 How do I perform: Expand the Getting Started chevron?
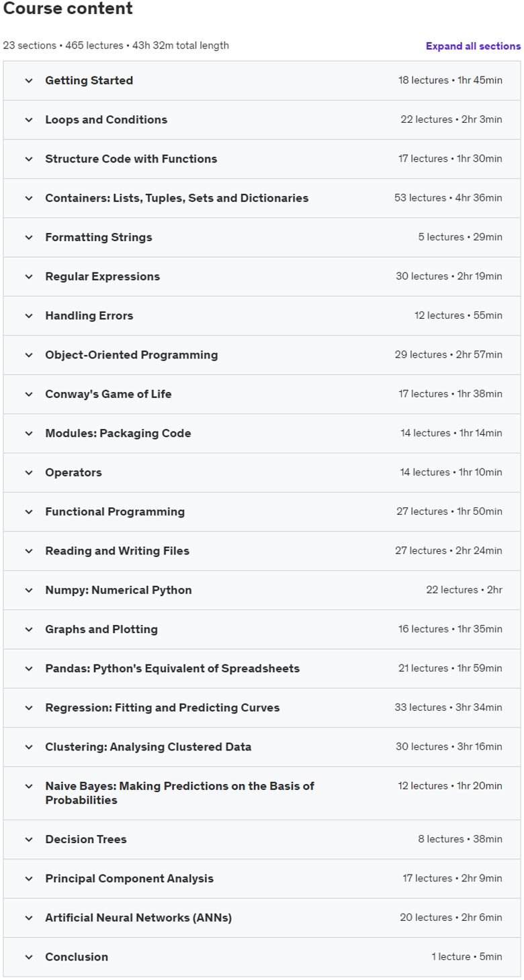click(x=29, y=81)
